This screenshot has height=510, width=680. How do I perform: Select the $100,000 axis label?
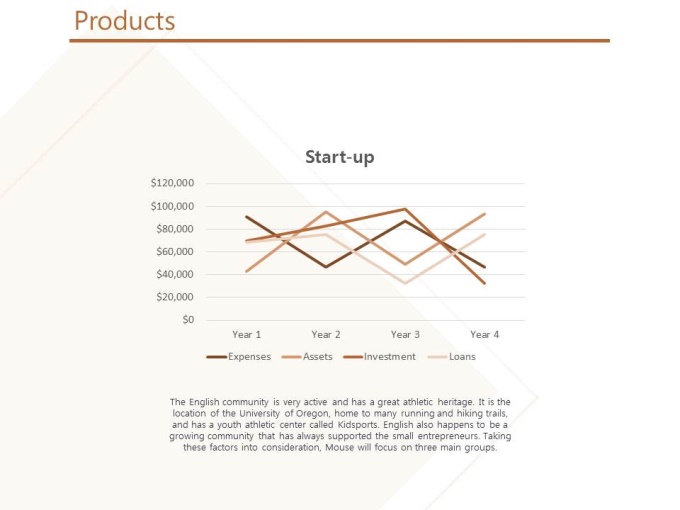pyautogui.click(x=172, y=206)
